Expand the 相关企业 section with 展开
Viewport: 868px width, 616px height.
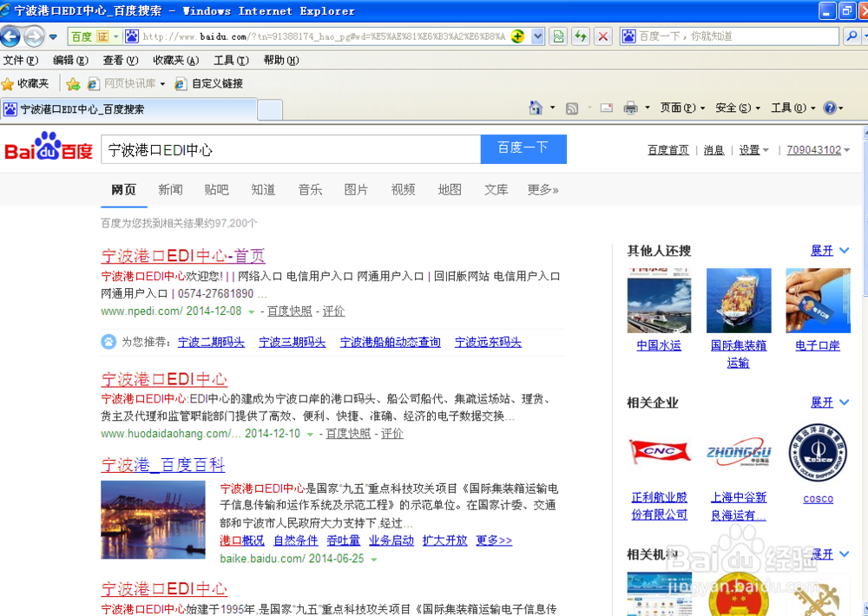[x=829, y=403]
